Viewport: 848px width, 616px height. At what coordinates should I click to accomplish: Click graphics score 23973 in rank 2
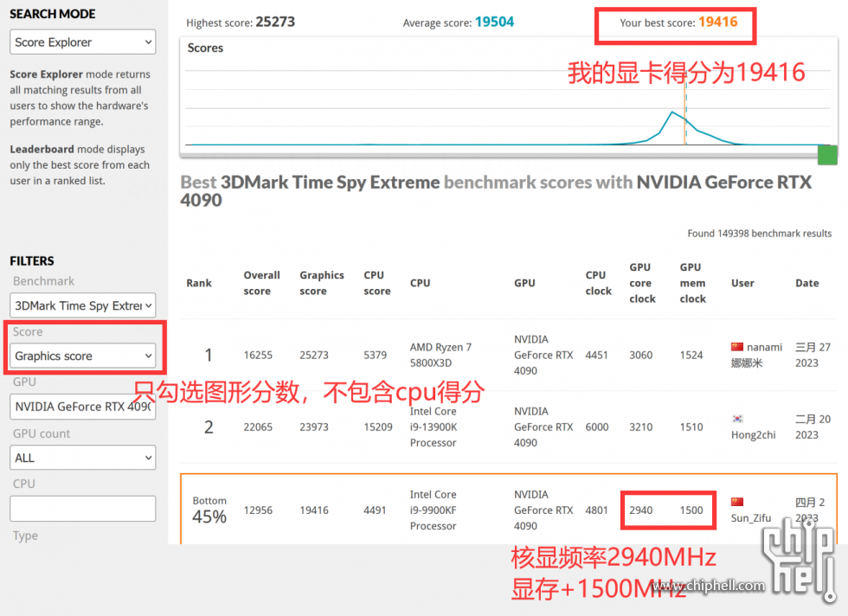click(x=314, y=427)
